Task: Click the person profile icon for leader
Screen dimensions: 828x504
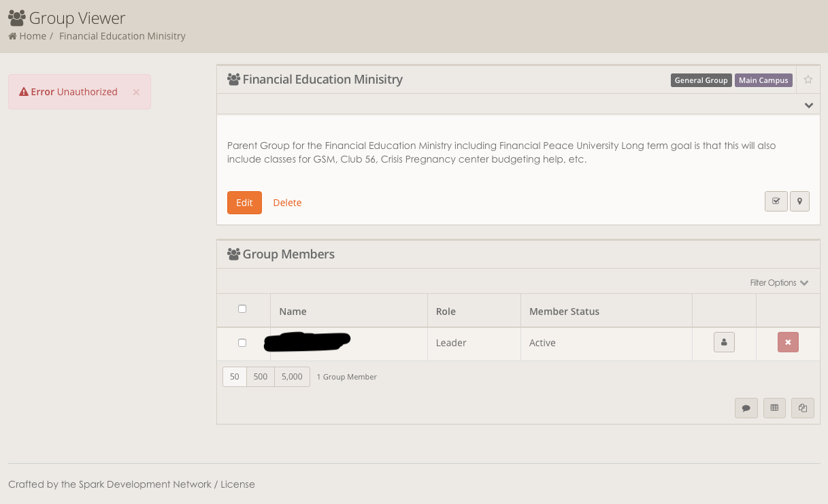Action: tap(724, 343)
